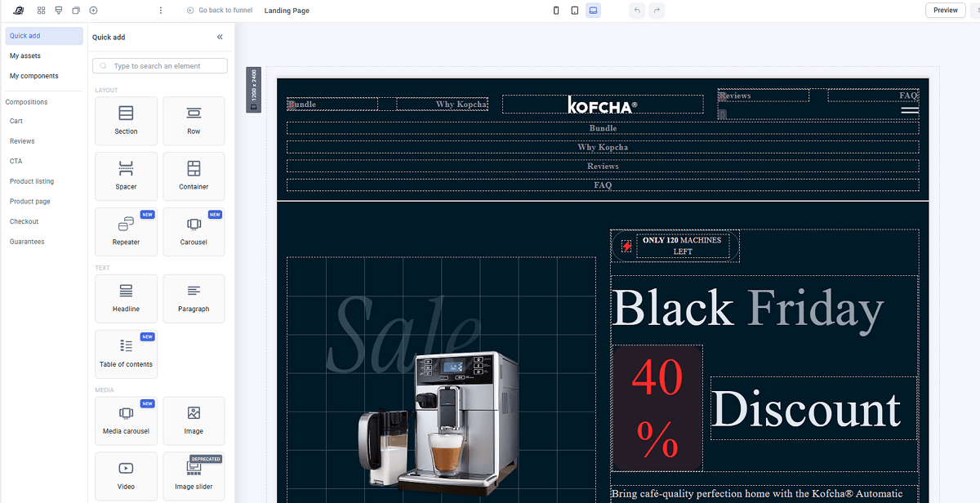Collapse the Quick add panel

click(x=220, y=37)
